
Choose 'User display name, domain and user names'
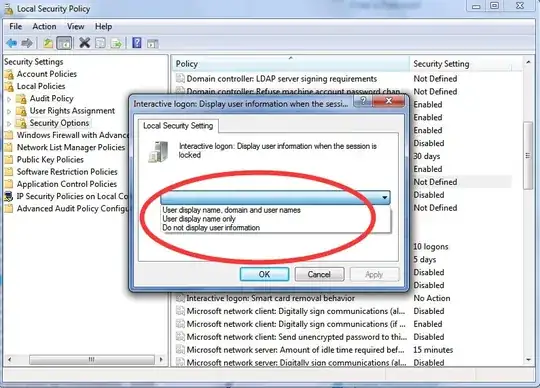(x=231, y=210)
